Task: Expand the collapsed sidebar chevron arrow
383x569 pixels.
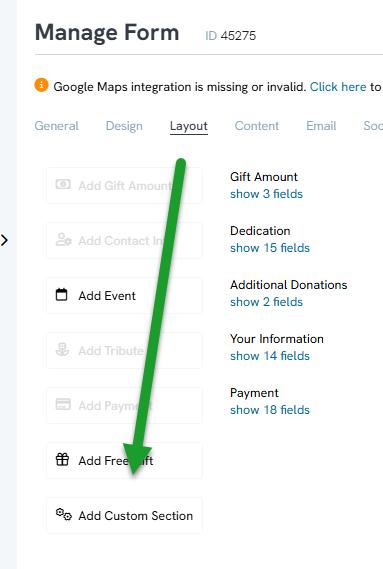Action: [4, 240]
